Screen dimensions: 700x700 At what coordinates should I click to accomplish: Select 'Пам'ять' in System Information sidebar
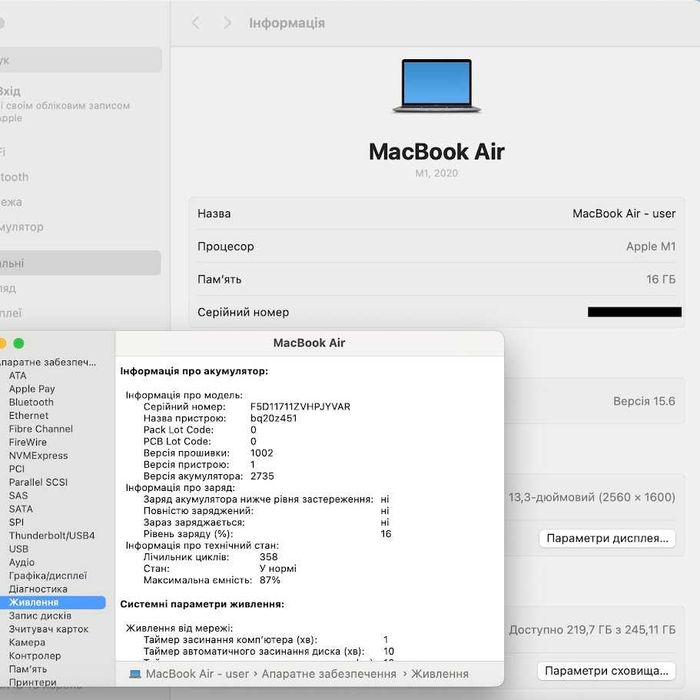[28, 669]
